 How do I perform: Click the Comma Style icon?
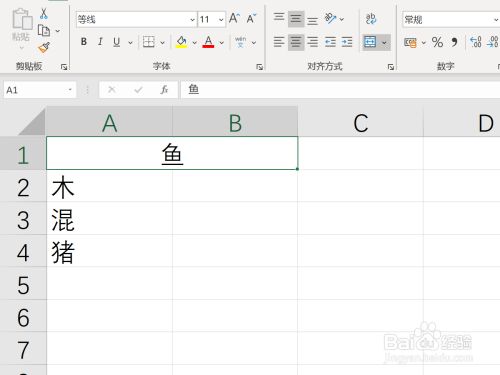(x=454, y=42)
